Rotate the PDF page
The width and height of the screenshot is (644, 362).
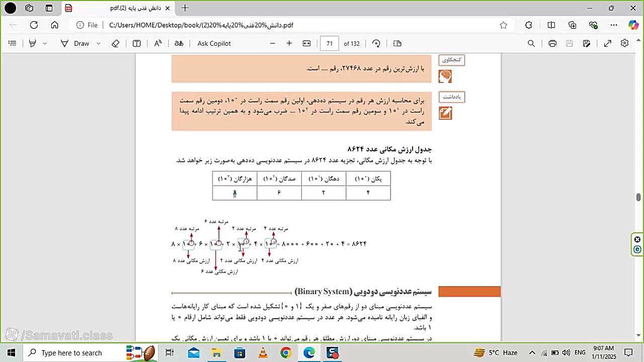point(376,43)
